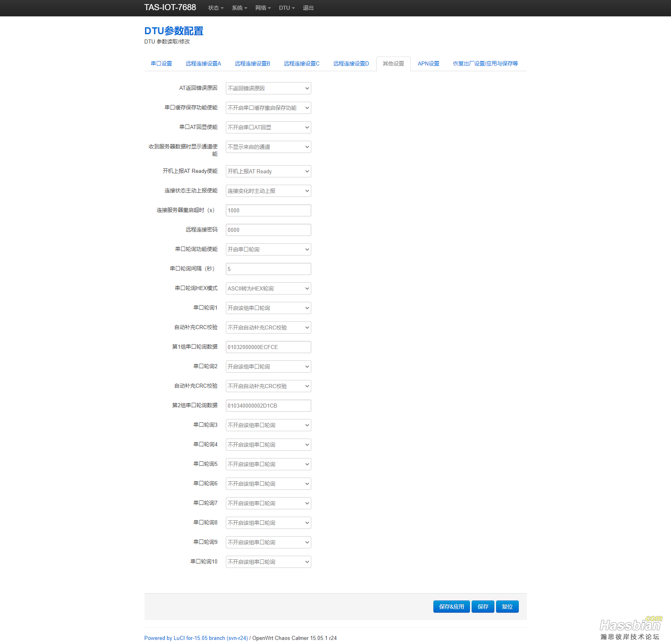The width and height of the screenshot is (671, 644).
Task: Switch to the APN设置 tab
Action: (428, 63)
